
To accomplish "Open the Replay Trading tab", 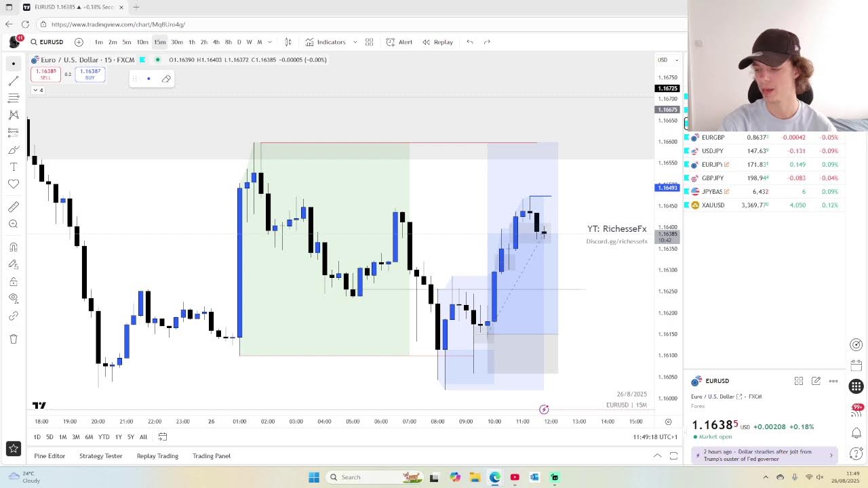I will [x=157, y=456].
